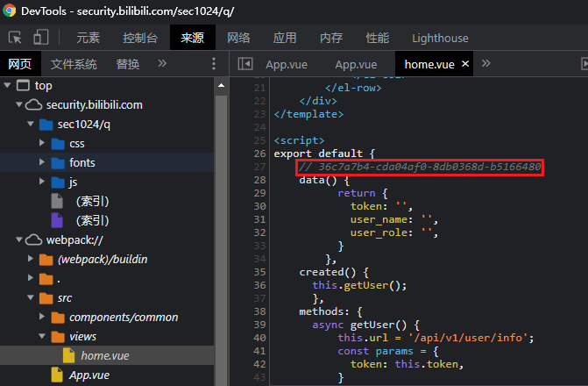Click the security.bilibili.com cloud icon
Image resolution: width=588 pixels, height=386 pixels.
(34, 105)
